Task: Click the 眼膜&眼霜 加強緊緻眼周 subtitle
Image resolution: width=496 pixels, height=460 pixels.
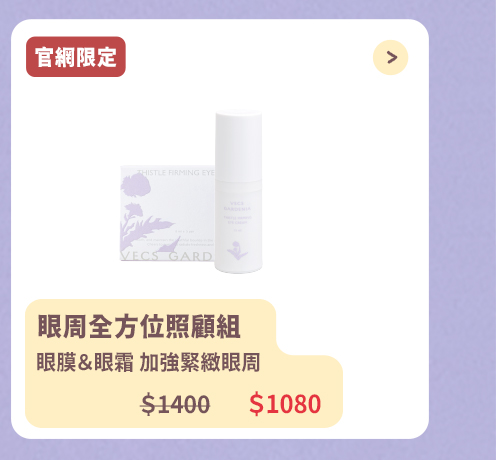Action: pyautogui.click(x=148, y=362)
